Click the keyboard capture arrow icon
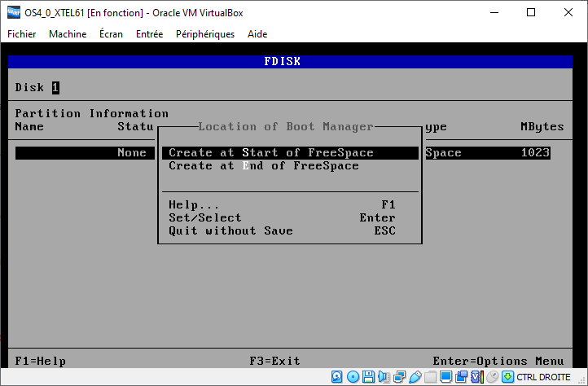 point(507,377)
